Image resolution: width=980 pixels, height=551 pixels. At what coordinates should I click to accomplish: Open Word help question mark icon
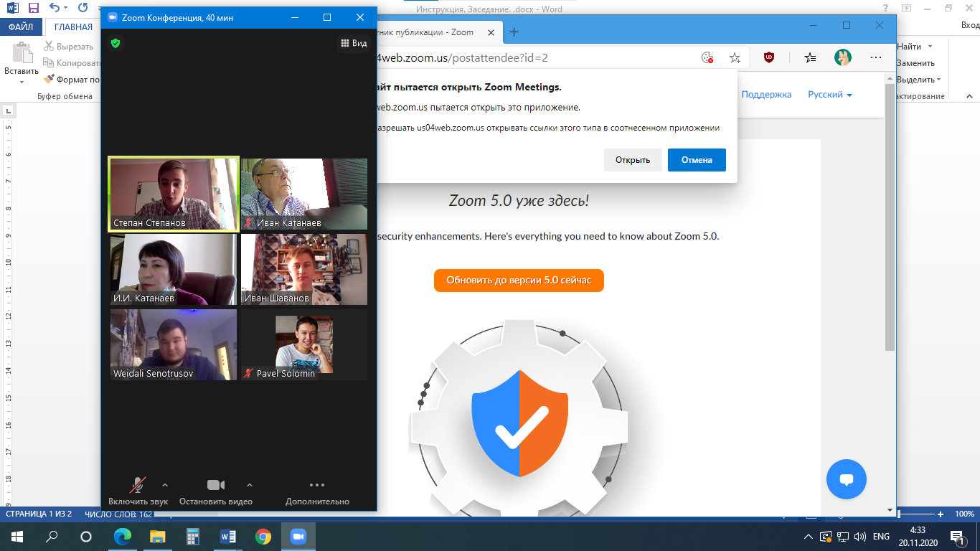pyautogui.click(x=886, y=7)
